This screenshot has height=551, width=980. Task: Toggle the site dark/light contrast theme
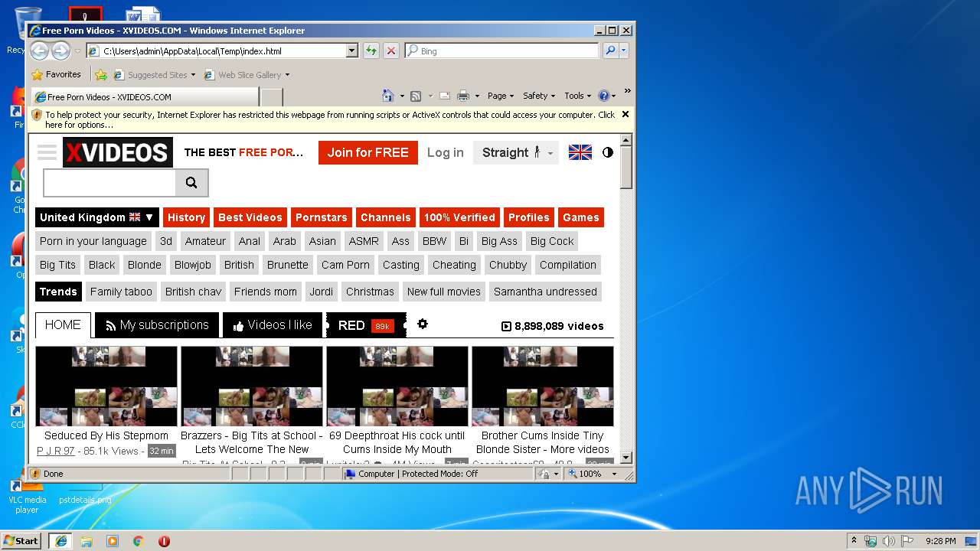click(608, 152)
